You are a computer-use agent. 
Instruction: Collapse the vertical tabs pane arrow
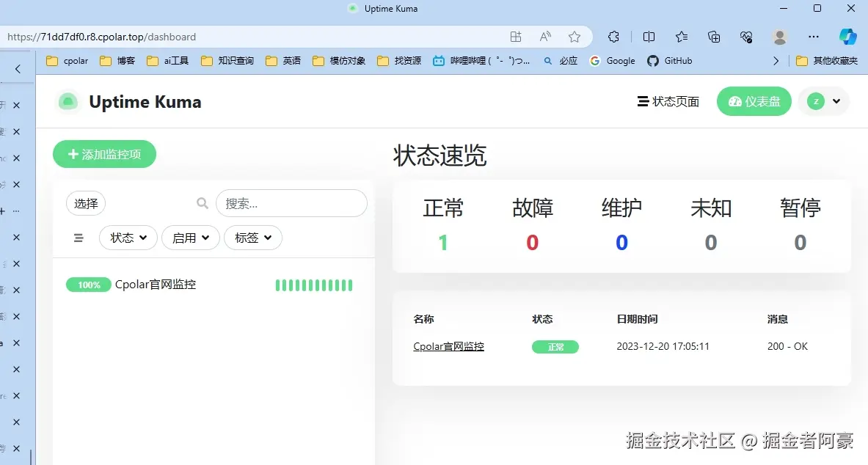[18, 69]
